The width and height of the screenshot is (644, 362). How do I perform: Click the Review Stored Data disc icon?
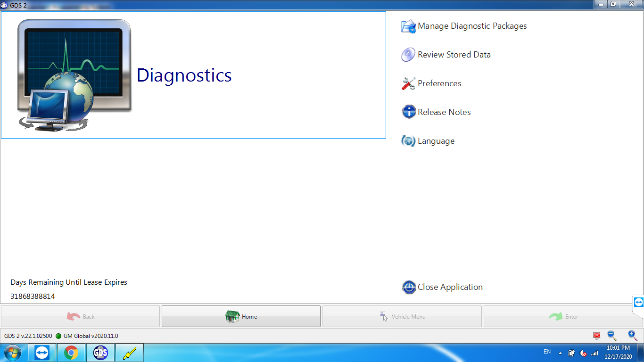(408, 55)
